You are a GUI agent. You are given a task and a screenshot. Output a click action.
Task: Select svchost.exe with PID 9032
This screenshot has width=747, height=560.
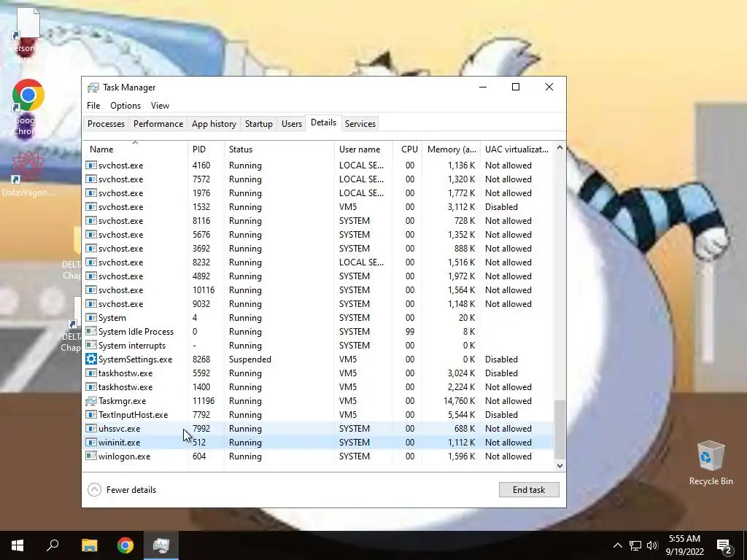[319, 304]
